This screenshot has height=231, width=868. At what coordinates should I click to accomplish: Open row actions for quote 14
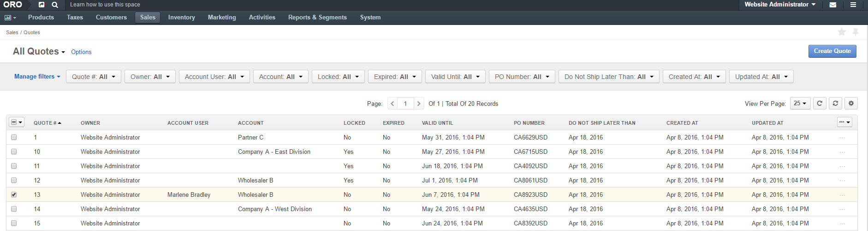click(x=843, y=209)
